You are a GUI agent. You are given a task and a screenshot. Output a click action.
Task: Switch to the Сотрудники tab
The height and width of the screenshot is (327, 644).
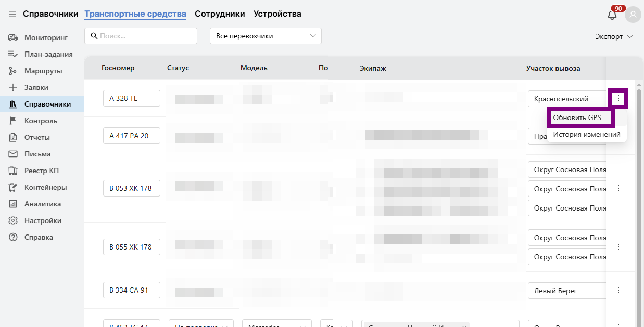tap(220, 14)
